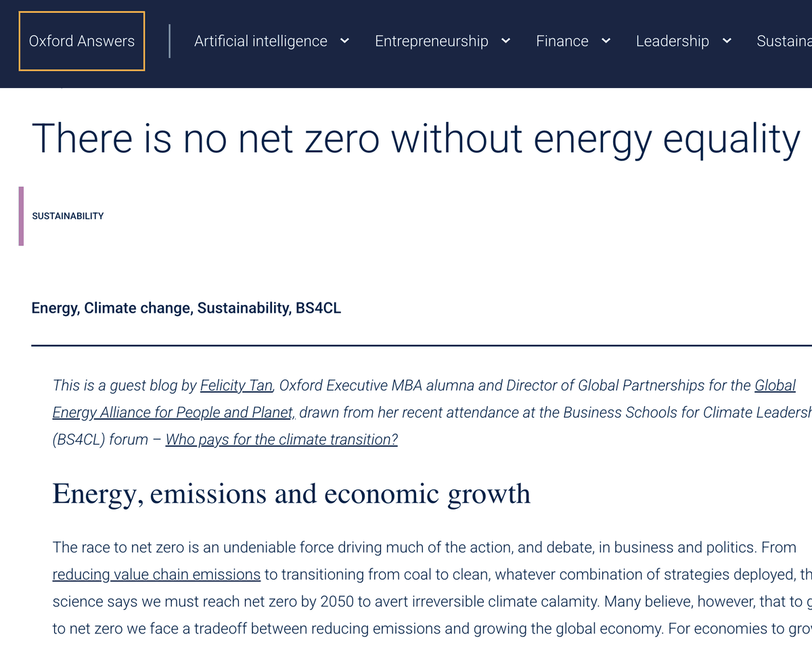Open the Entrepreneurship navigation menu
This screenshot has height=649, width=812.
tap(431, 41)
